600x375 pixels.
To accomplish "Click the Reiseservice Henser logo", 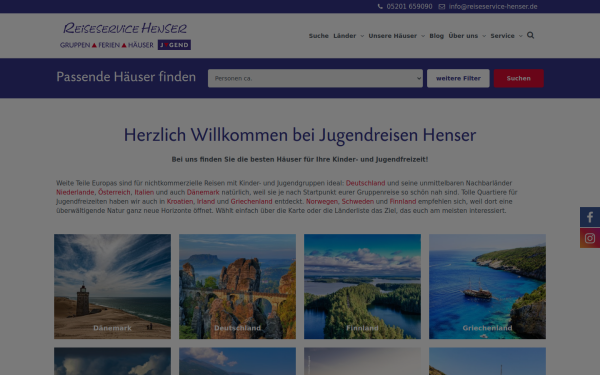I will [125, 36].
